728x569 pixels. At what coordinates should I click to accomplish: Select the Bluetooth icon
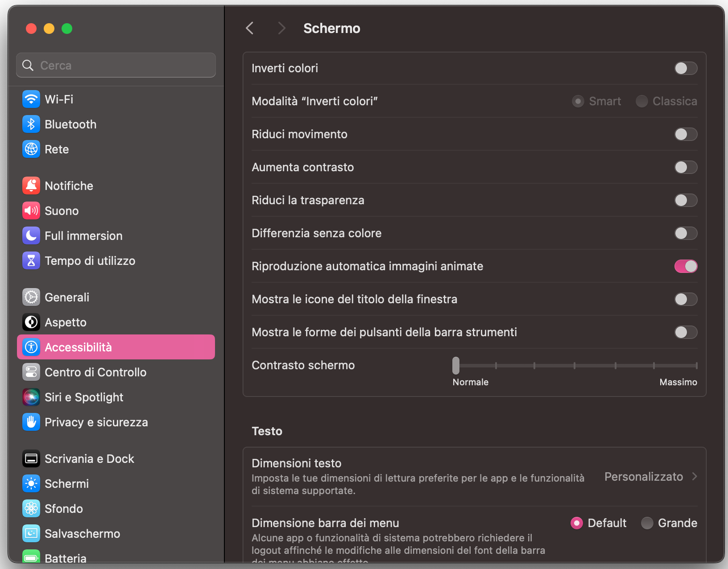tap(31, 124)
